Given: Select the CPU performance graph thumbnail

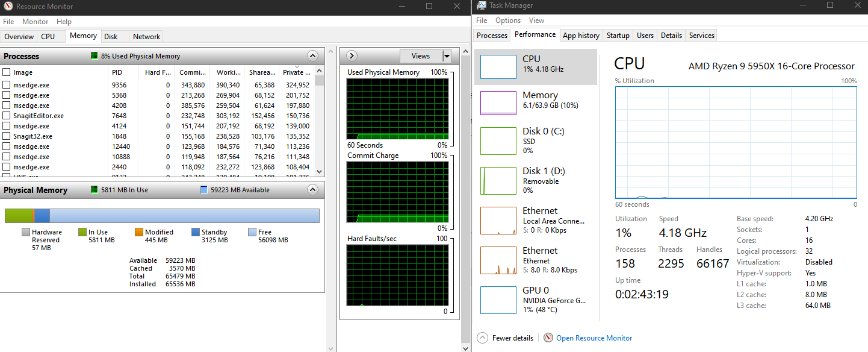Looking at the screenshot, I should (x=498, y=66).
